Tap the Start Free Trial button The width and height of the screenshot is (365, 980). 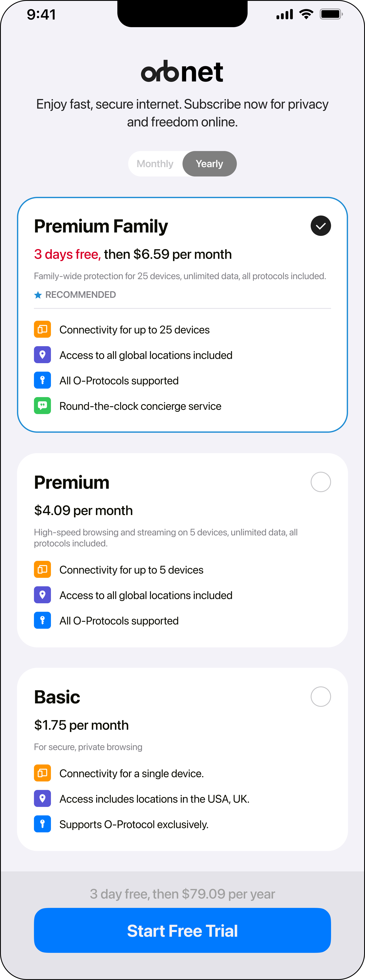click(x=182, y=931)
